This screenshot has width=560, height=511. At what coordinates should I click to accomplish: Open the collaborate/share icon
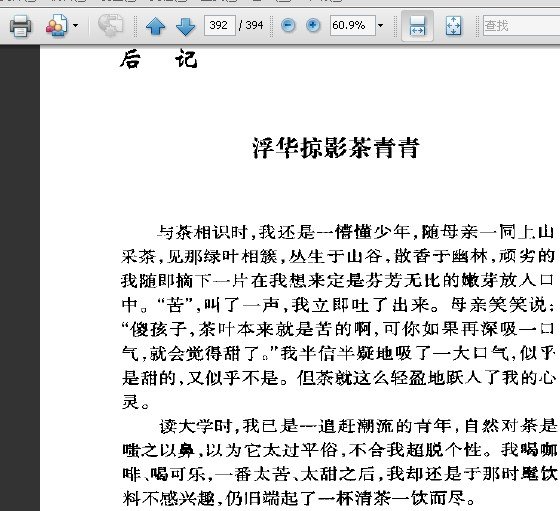[x=56, y=25]
